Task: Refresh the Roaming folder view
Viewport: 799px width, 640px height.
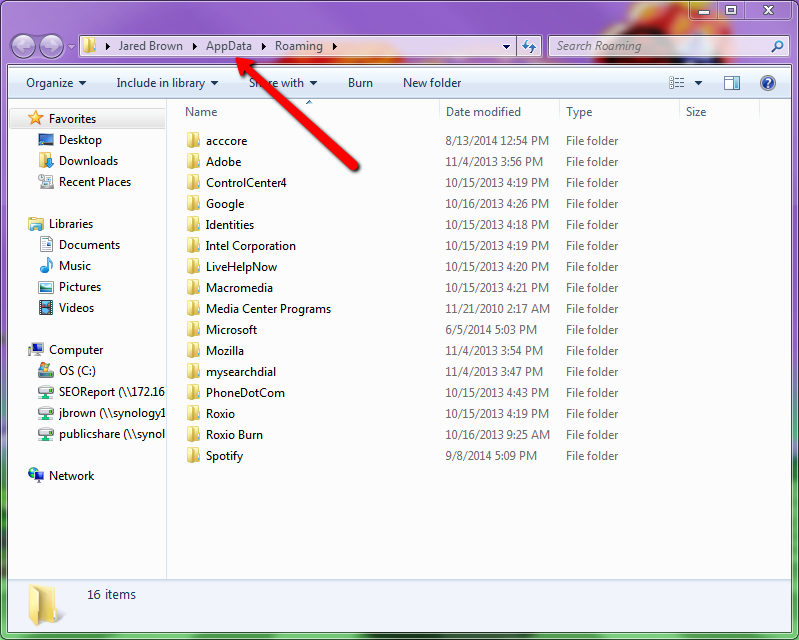Action: (529, 46)
